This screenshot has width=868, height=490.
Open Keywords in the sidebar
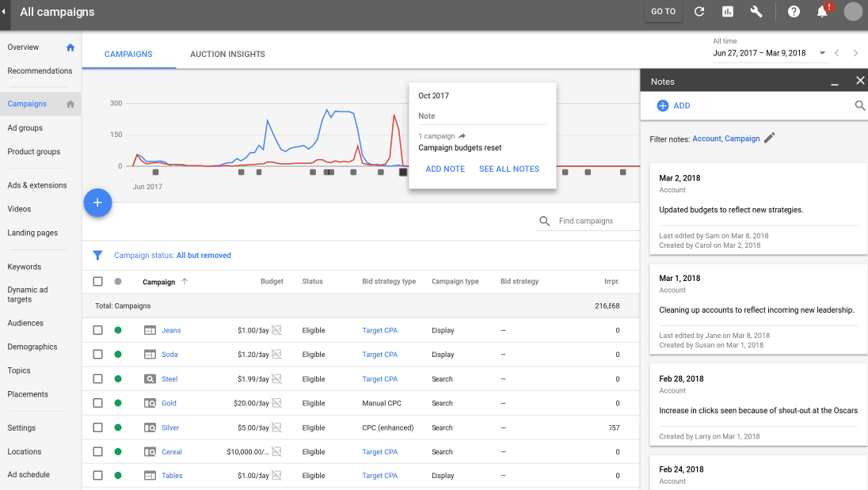[24, 267]
